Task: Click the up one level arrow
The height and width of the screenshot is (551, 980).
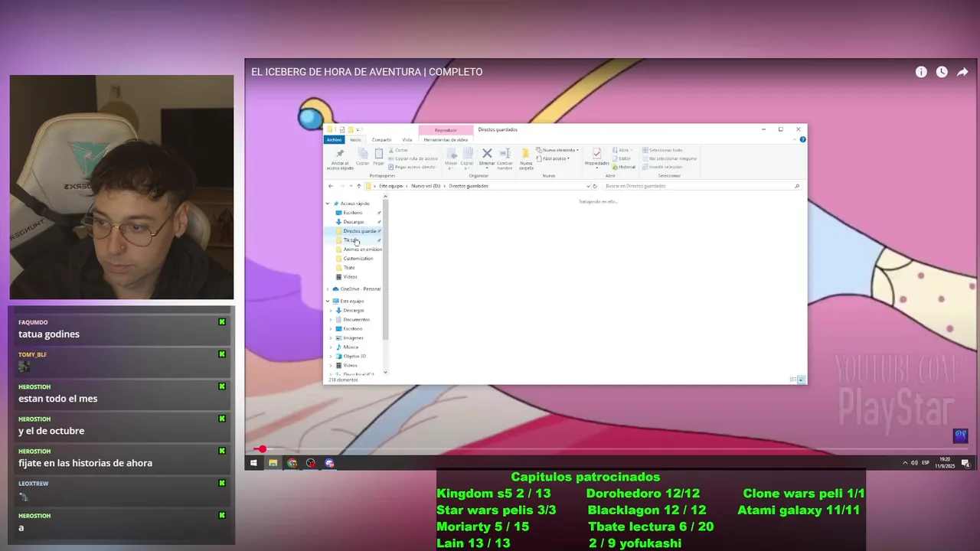Action: coord(358,186)
